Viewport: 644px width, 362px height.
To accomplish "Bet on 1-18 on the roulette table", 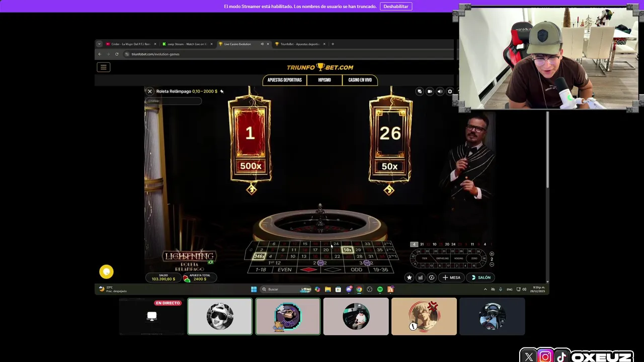I will point(261,269).
